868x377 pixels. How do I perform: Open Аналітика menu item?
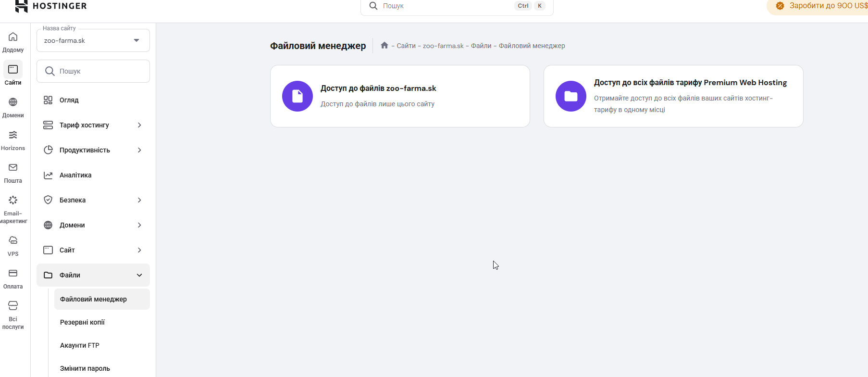(93, 175)
